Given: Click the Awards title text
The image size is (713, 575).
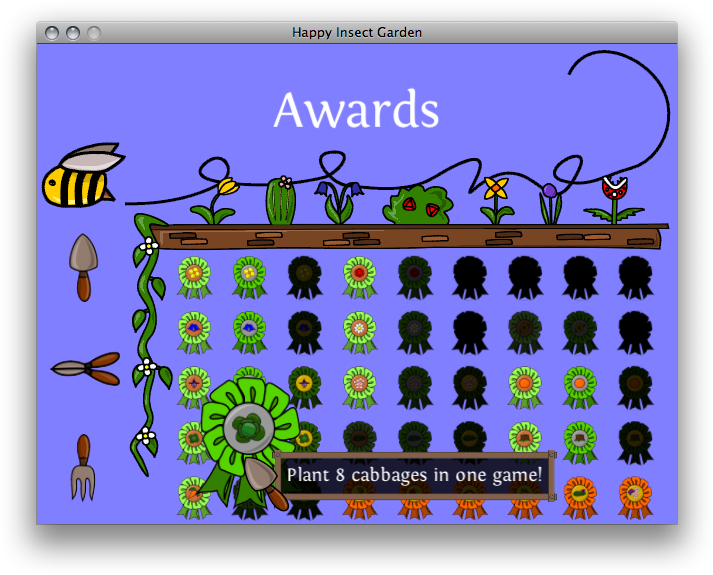Looking at the screenshot, I should pos(356,110).
